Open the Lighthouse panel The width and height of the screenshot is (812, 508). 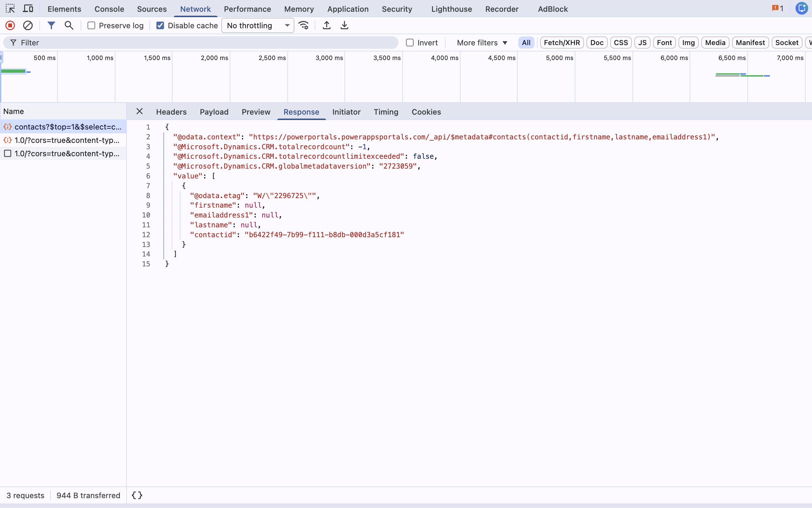(452, 9)
